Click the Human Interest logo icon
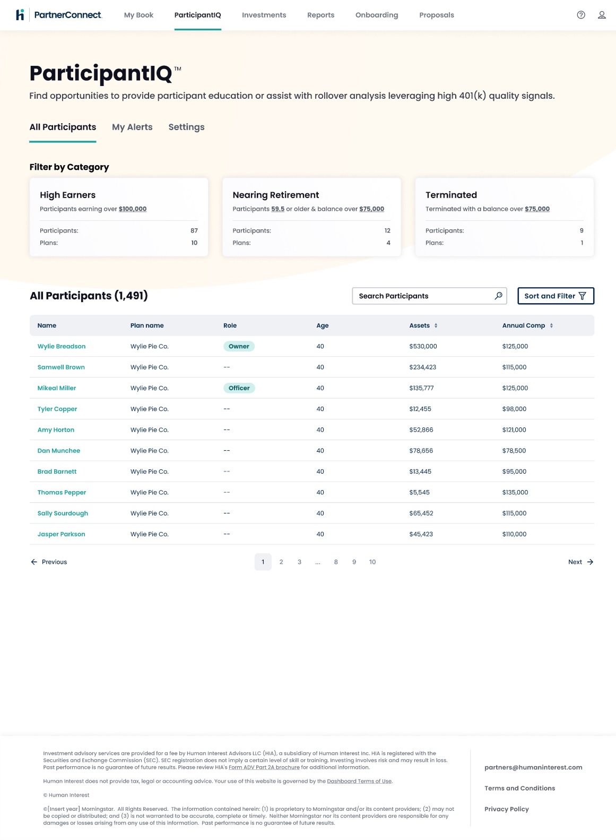 (x=20, y=15)
